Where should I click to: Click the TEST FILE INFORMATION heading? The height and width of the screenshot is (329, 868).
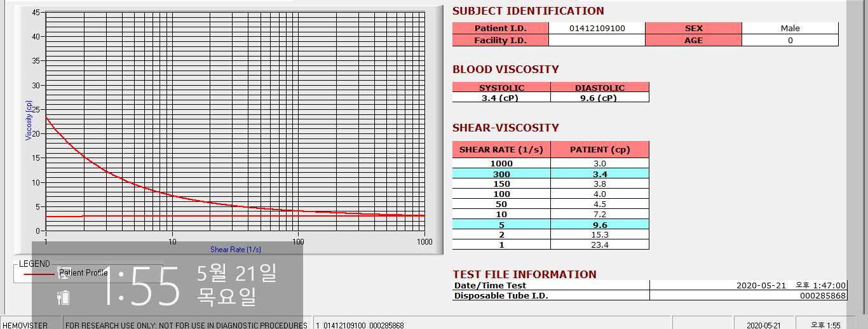point(525,274)
